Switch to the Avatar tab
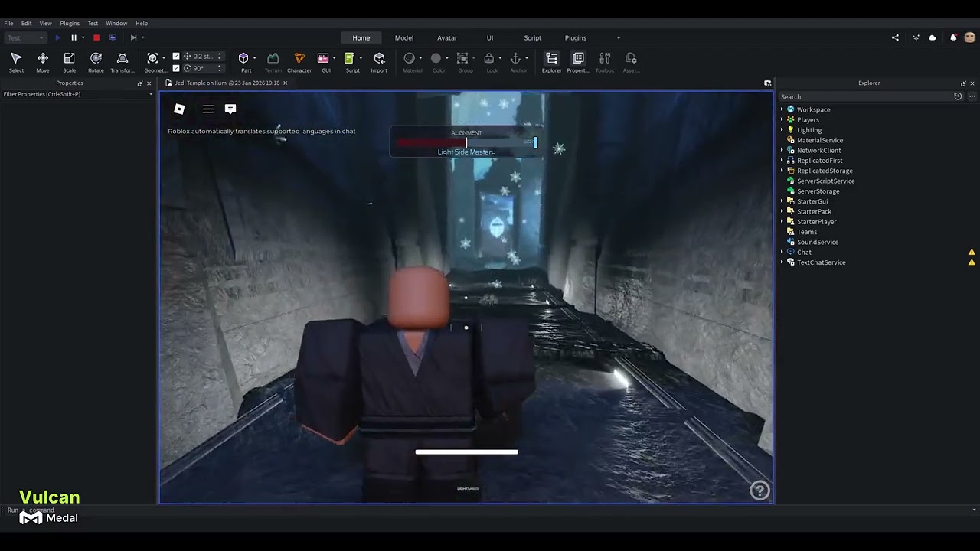The width and height of the screenshot is (980, 551). [x=447, y=37]
